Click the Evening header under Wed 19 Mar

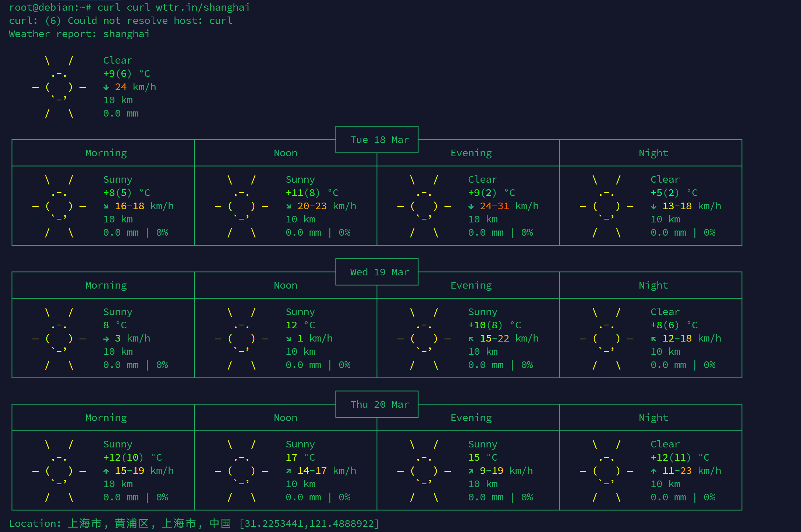click(x=471, y=285)
